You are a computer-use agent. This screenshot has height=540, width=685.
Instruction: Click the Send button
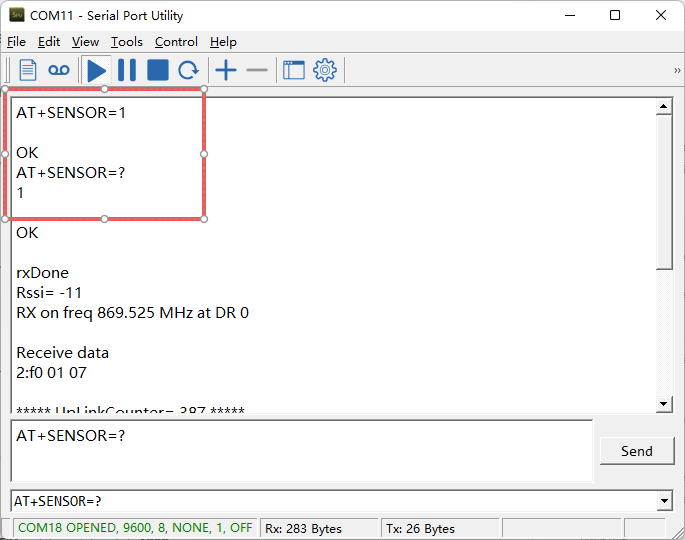pyautogui.click(x=637, y=451)
